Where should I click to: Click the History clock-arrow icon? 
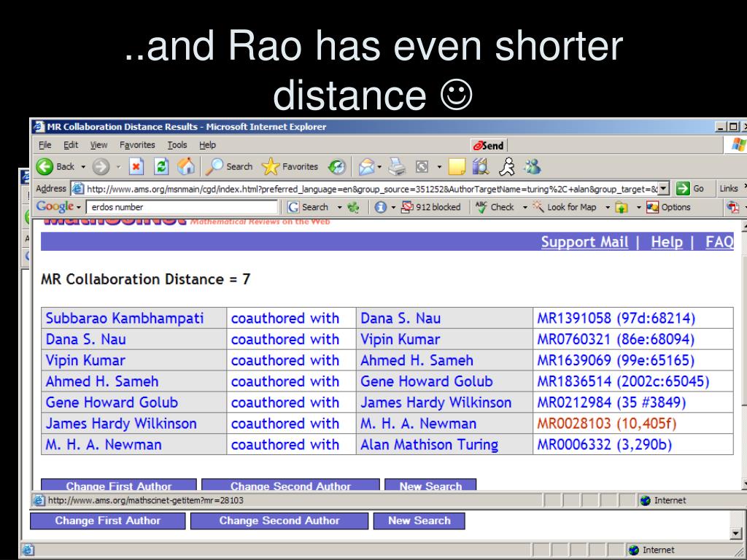[x=337, y=167]
